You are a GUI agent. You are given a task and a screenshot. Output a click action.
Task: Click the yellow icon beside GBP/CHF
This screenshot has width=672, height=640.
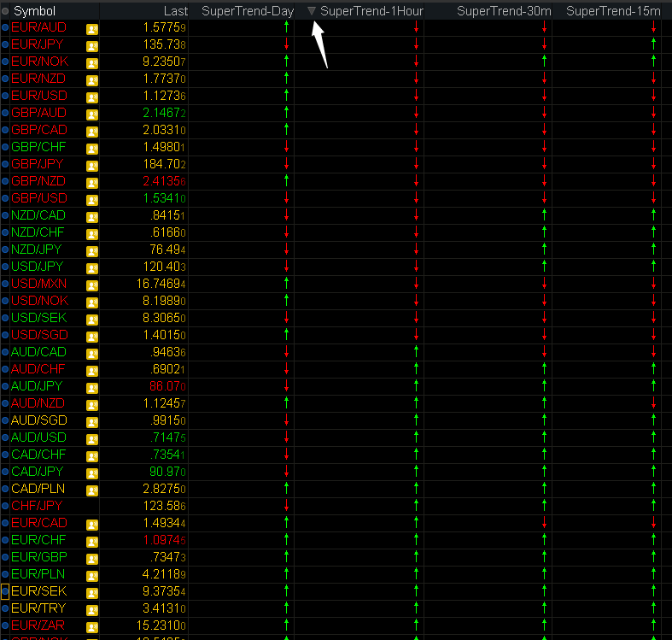coord(92,149)
